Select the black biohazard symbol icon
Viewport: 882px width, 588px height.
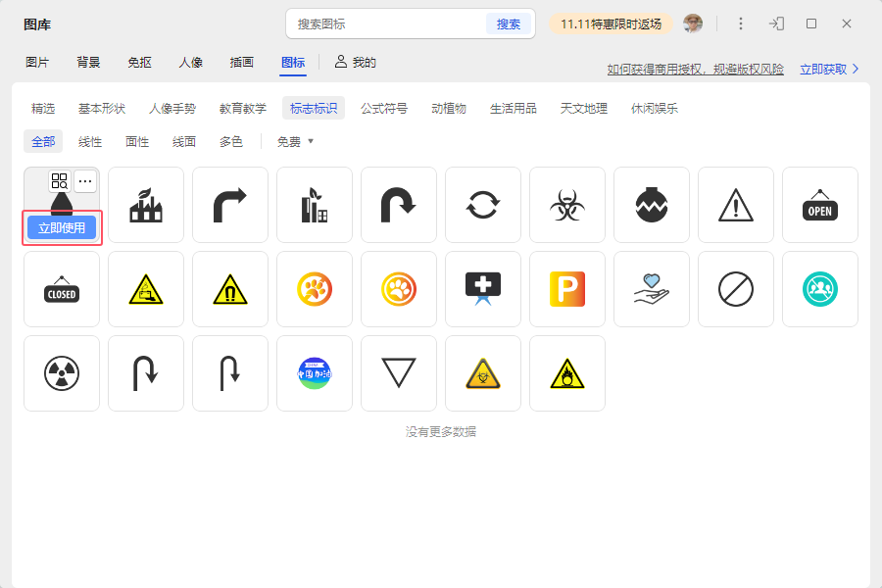pyautogui.click(x=567, y=205)
